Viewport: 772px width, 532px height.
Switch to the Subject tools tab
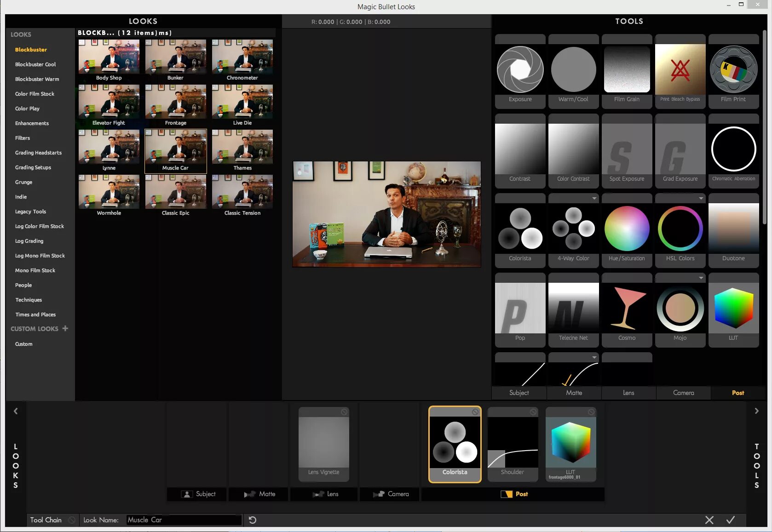(519, 393)
